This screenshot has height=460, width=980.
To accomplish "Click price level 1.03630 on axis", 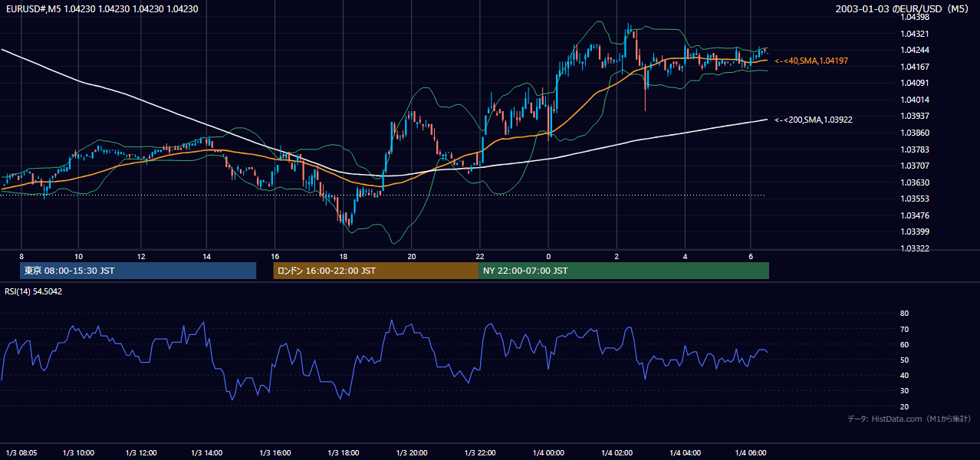I will [914, 182].
